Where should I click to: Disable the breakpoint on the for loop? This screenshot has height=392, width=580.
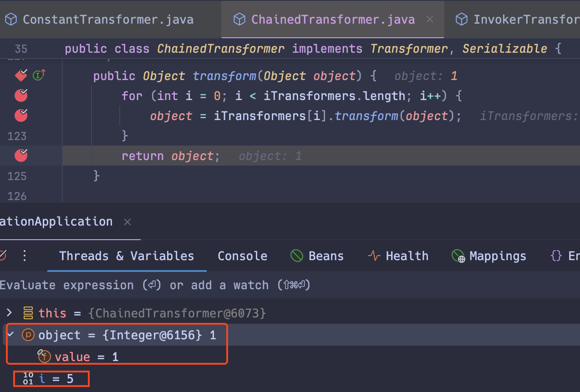(20, 95)
